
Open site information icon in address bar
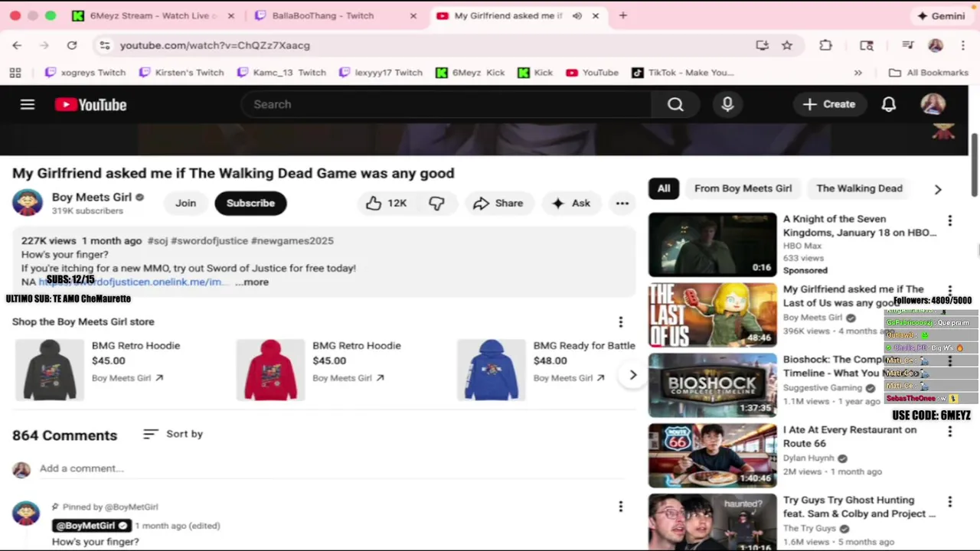105,45
